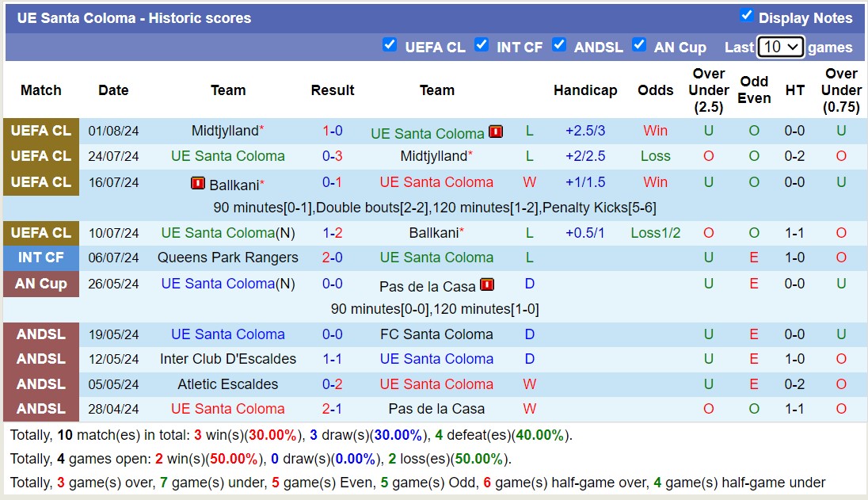The width and height of the screenshot is (868, 500).
Task: Click the Result column header
Action: tap(332, 90)
